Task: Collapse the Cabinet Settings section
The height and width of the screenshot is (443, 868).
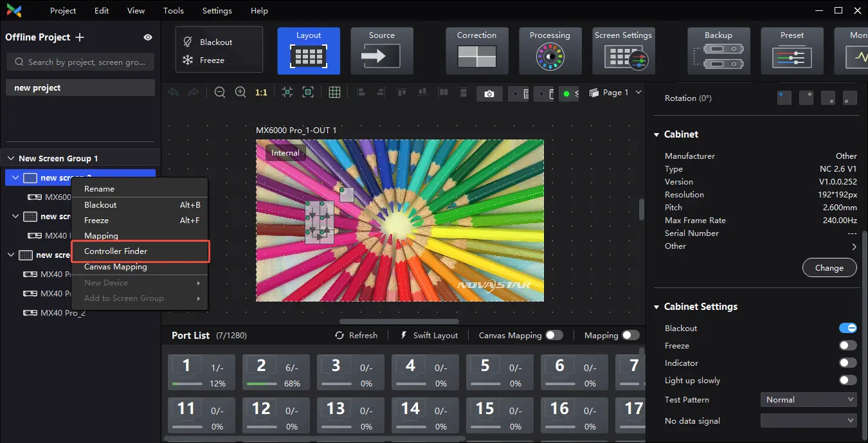Action: (656, 307)
